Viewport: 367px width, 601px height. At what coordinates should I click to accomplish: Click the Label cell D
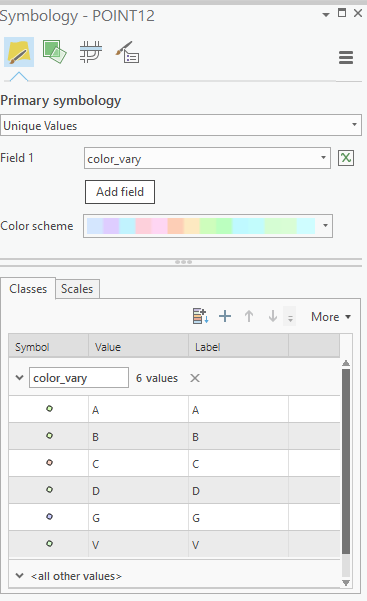coord(238,490)
